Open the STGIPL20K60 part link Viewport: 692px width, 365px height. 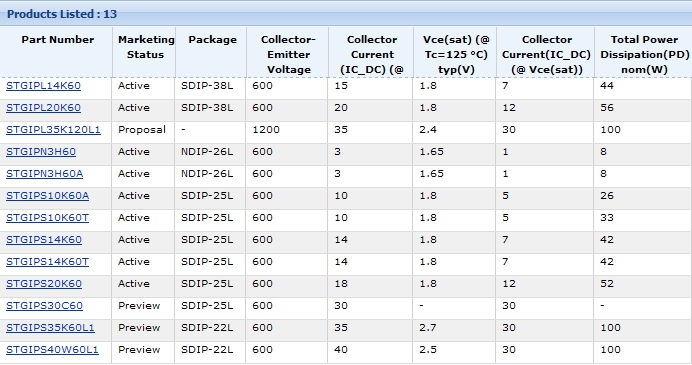tap(43, 108)
